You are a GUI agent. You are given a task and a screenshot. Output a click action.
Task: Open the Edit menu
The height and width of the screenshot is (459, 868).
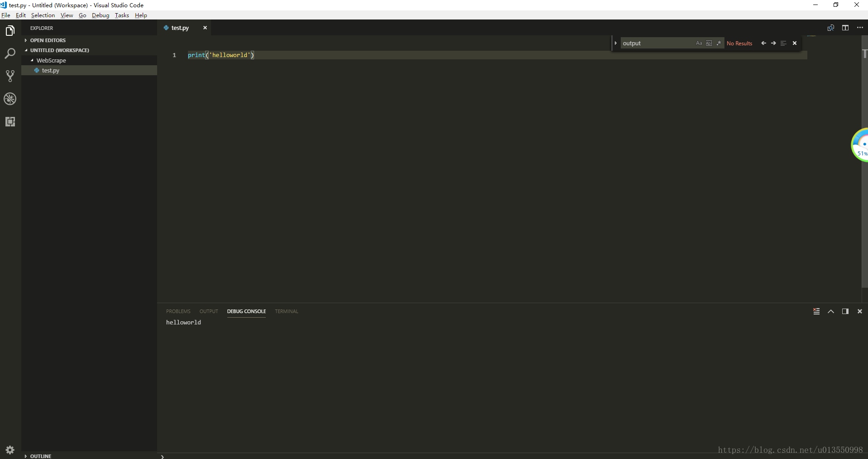(x=21, y=15)
